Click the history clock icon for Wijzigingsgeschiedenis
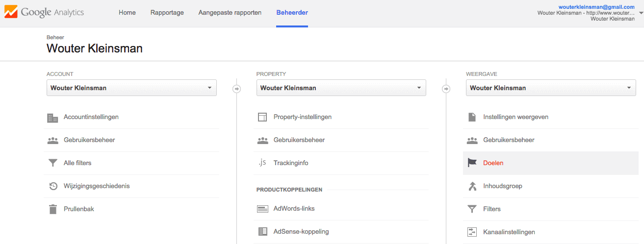The height and width of the screenshot is (244, 644). (x=53, y=186)
